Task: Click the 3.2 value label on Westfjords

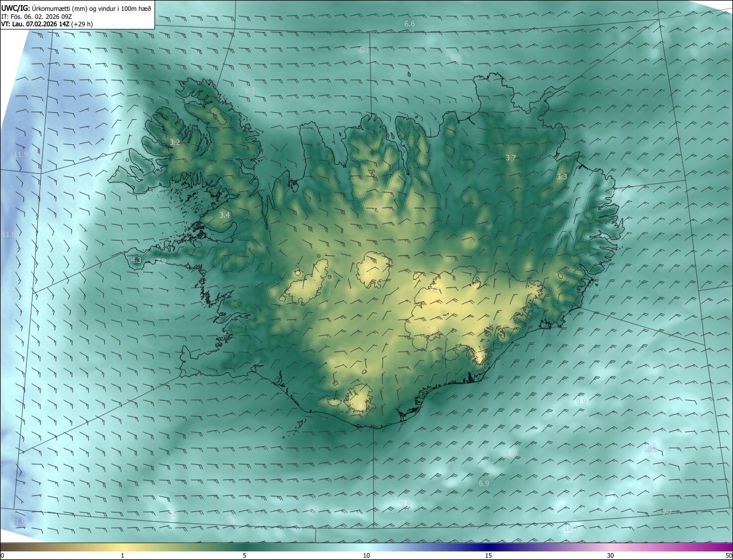Action: click(x=175, y=142)
